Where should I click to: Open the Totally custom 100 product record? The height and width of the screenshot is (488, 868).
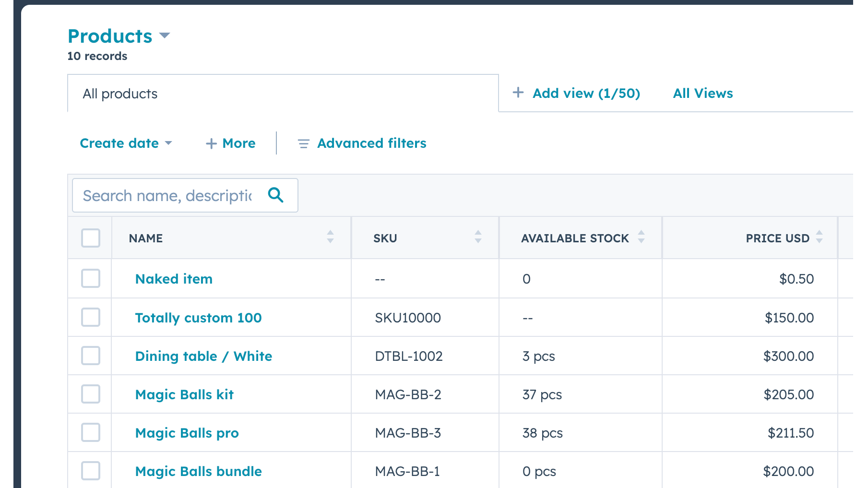pyautogui.click(x=198, y=317)
